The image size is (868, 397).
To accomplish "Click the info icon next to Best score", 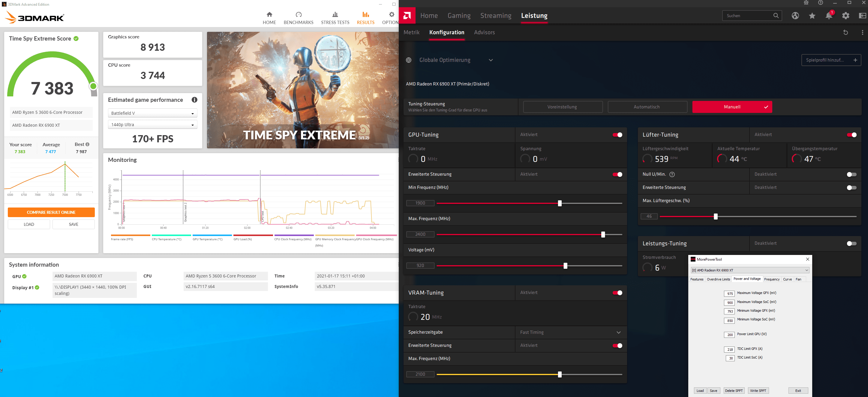I will (88, 144).
